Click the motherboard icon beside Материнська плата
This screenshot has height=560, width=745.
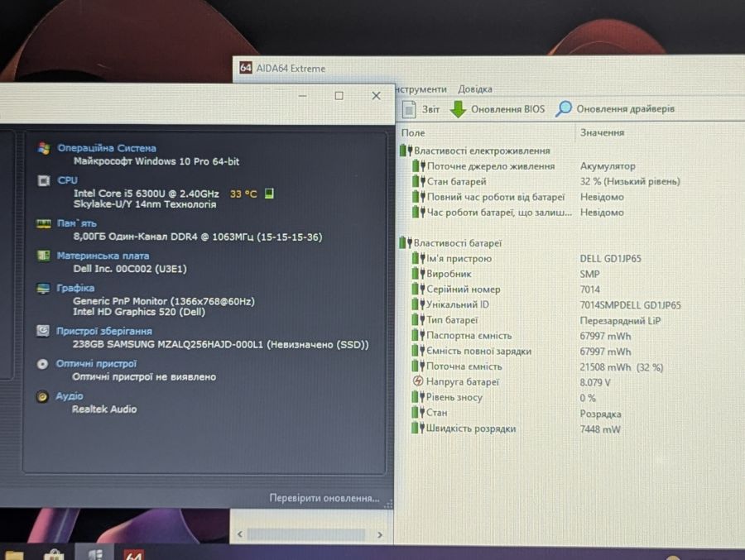43,256
